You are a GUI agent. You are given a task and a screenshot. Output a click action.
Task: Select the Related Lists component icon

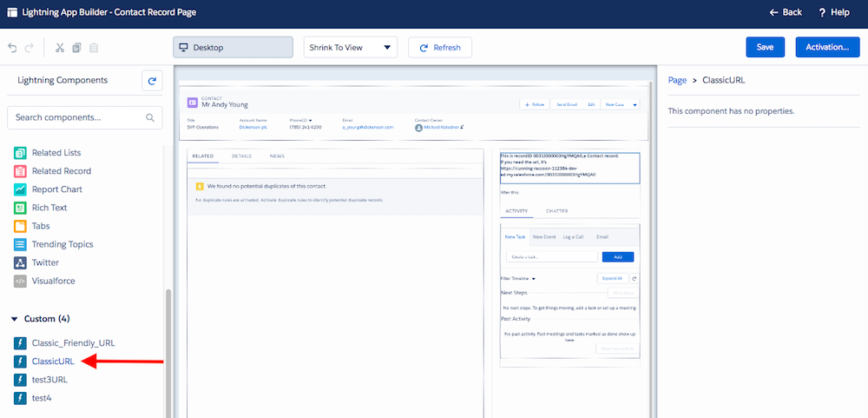pyautogui.click(x=20, y=152)
